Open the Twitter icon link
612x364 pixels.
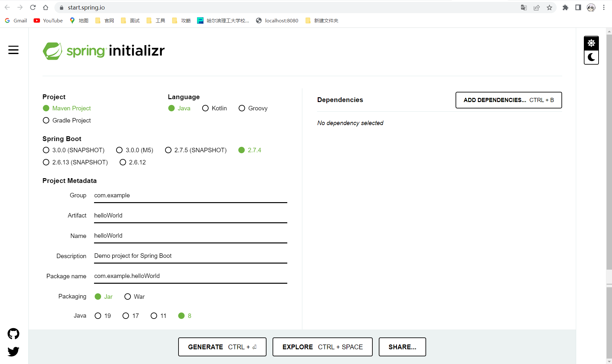click(x=13, y=351)
